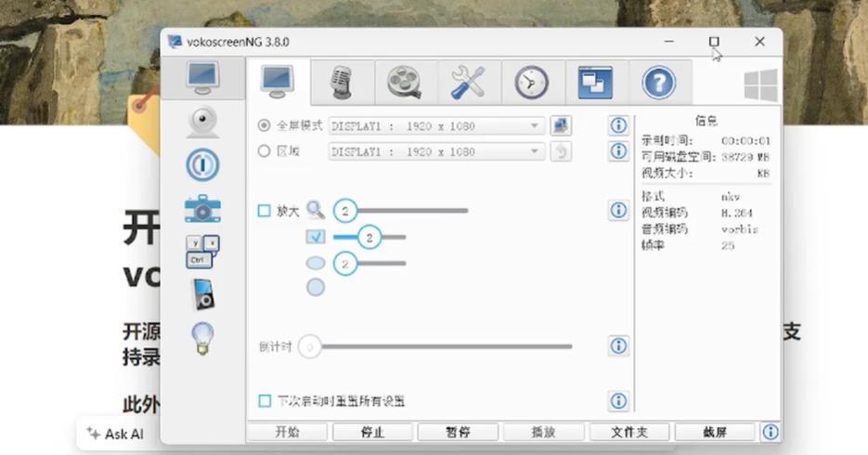Open the light bulb tips icon in sidebar

(202, 338)
